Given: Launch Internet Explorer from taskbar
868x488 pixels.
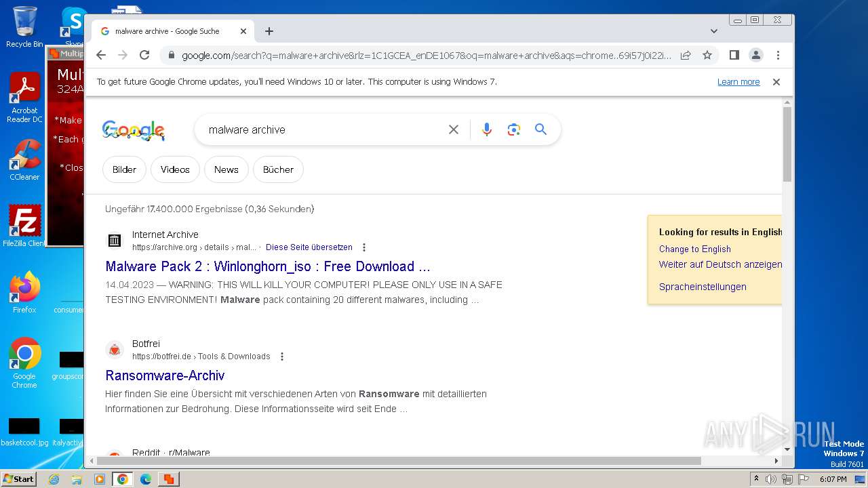Looking at the screenshot, I should [x=54, y=479].
